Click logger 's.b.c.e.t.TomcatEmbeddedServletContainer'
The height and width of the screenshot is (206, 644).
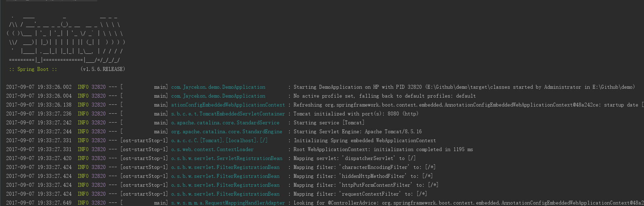(228, 114)
